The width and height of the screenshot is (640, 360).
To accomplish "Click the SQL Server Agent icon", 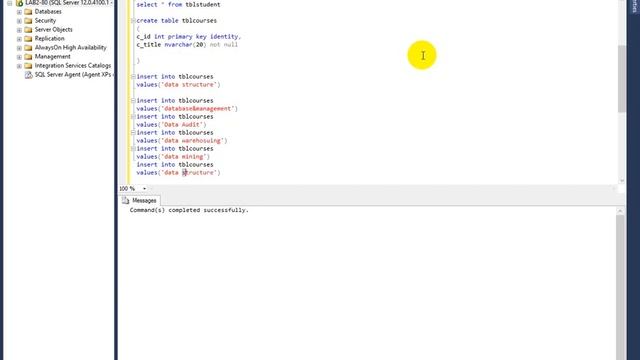I will pos(28,75).
